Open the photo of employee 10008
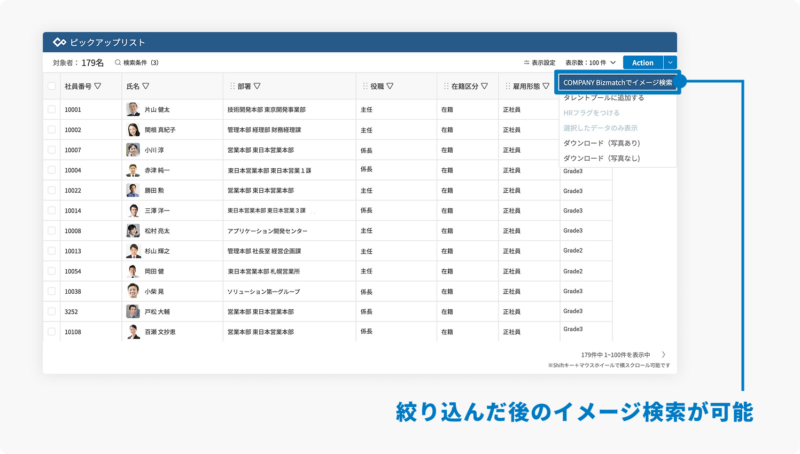This screenshot has width=800, height=454. (x=133, y=231)
